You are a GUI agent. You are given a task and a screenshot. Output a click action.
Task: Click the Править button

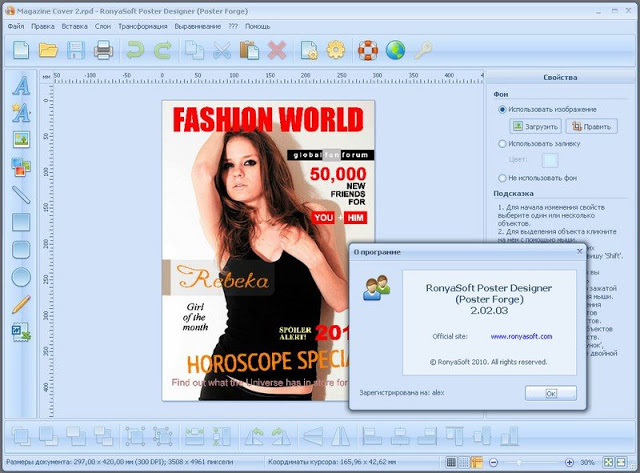591,126
